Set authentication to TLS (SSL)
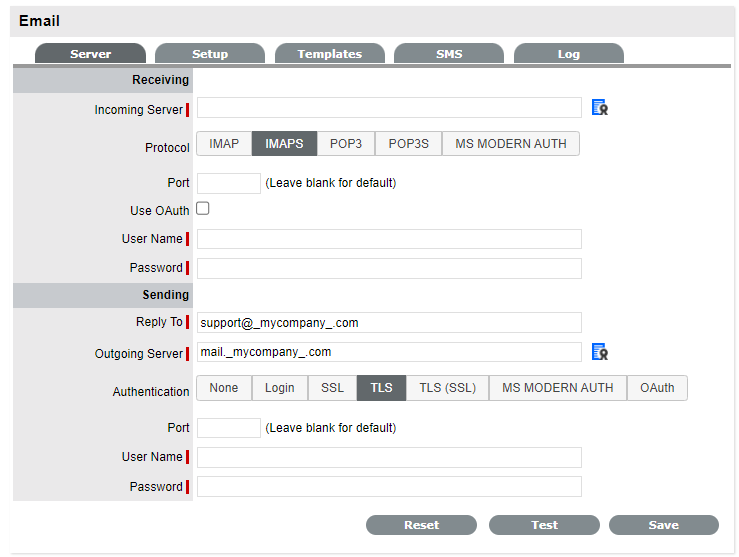This screenshot has width=739, height=557. coord(447,388)
